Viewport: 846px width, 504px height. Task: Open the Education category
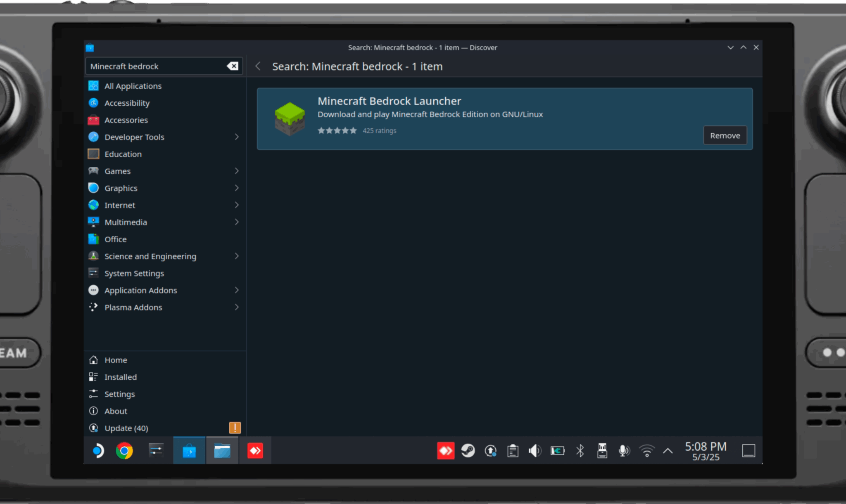pyautogui.click(x=123, y=154)
